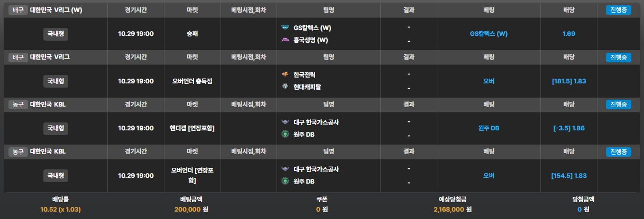Screen dimensions: 644x219
Task: Click 대구 한국가스공사 logo in the 154.5 over/under row
Action: (286, 169)
